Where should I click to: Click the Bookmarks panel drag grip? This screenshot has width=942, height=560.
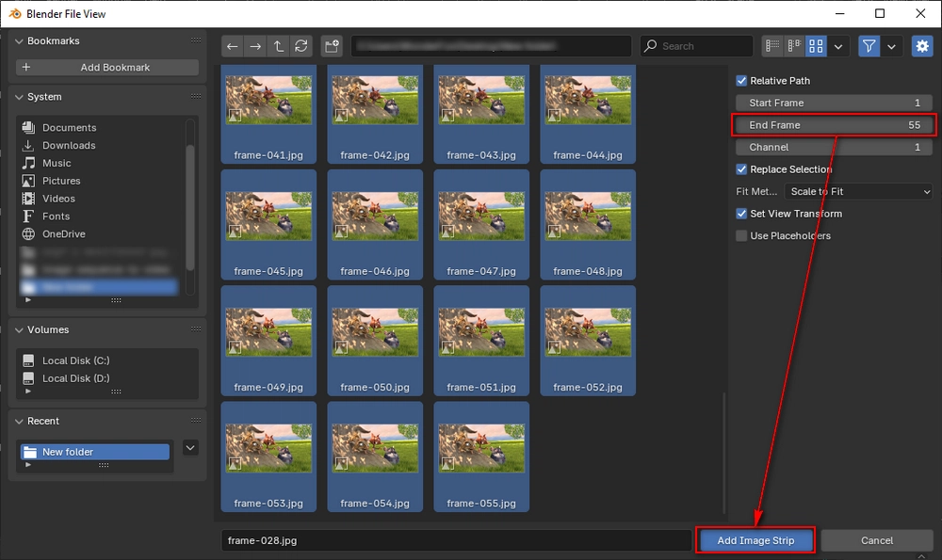tap(196, 40)
